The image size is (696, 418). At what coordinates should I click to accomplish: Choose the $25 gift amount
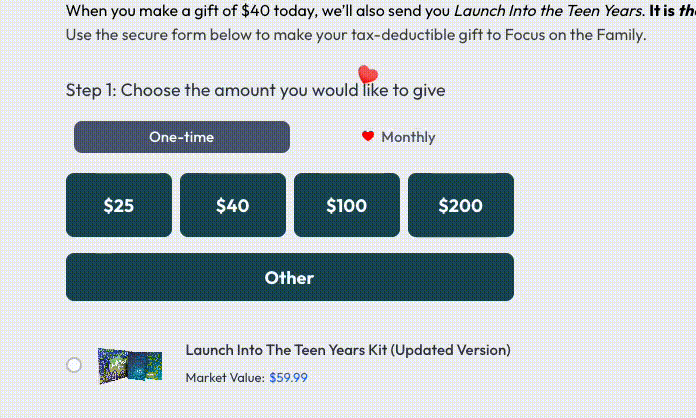118,205
